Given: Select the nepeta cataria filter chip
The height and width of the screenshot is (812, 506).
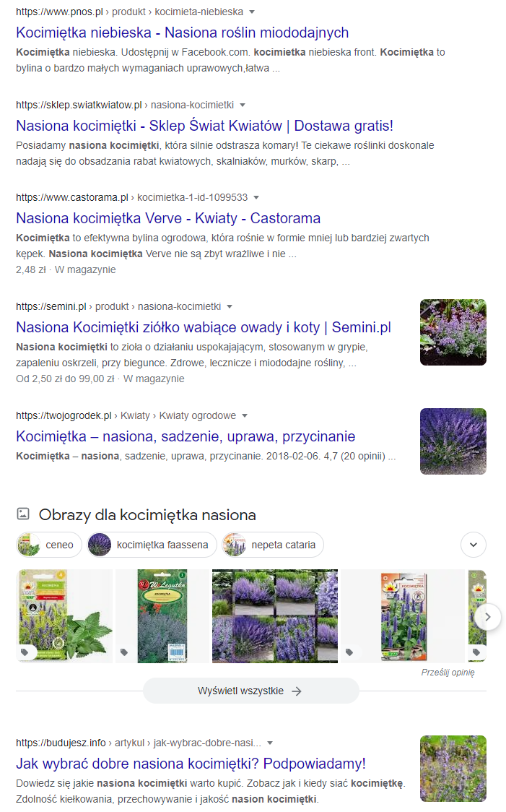Looking at the screenshot, I should pos(273,545).
